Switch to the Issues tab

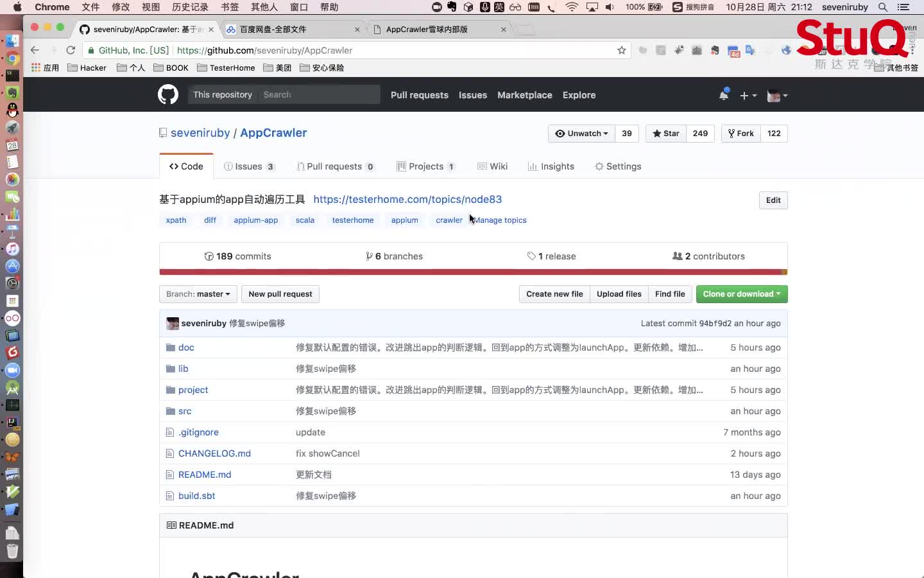point(249,166)
